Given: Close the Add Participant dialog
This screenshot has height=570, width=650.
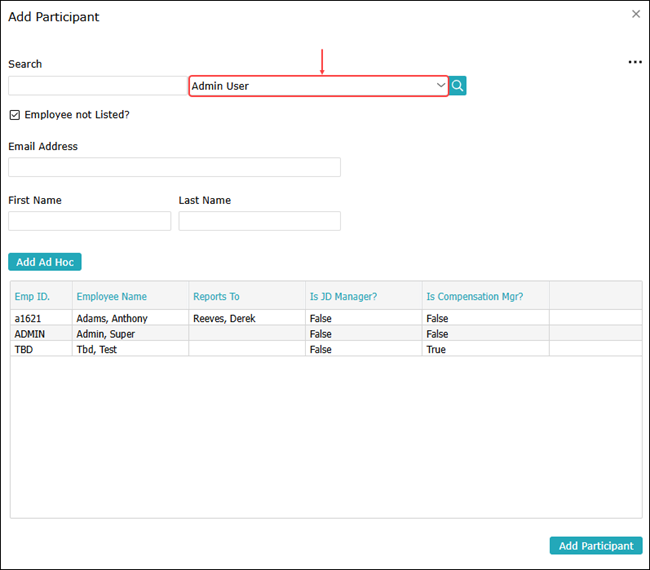Looking at the screenshot, I should (x=636, y=14).
